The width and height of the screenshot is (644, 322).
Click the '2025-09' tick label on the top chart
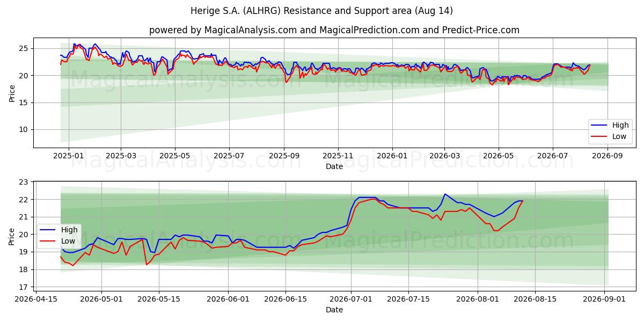284,156
